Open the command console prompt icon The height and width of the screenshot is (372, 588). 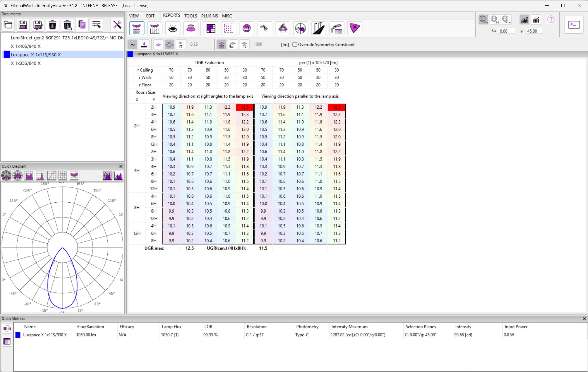click(x=574, y=25)
